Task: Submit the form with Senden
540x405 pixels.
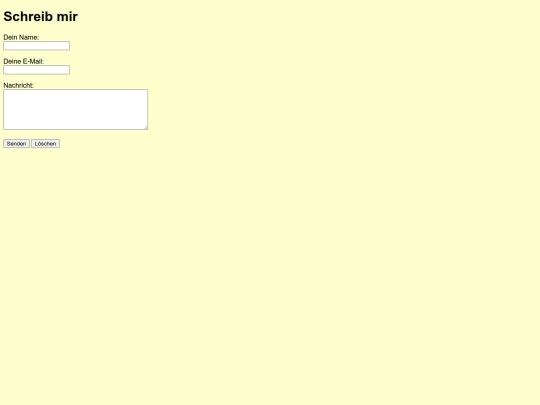Action: pyautogui.click(x=16, y=144)
